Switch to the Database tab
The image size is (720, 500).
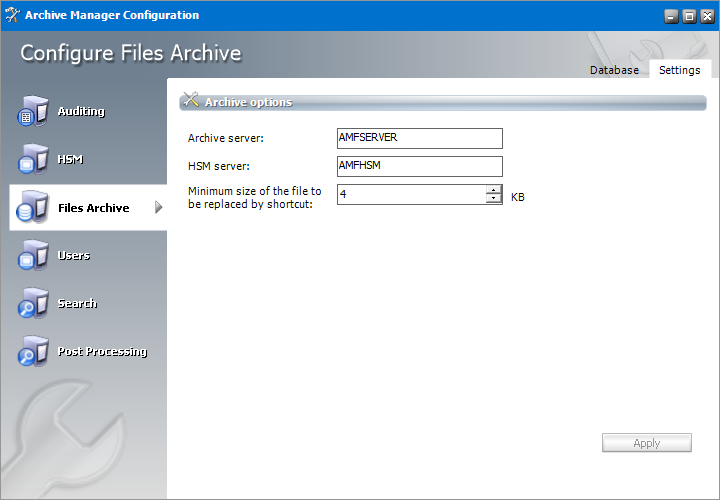tap(614, 70)
